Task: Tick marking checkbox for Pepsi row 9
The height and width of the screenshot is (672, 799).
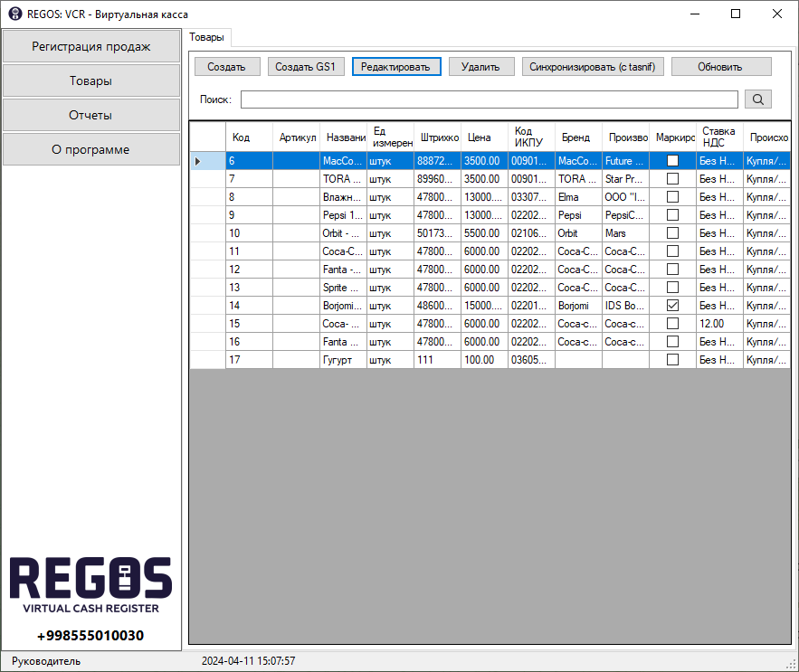Action: tap(672, 215)
